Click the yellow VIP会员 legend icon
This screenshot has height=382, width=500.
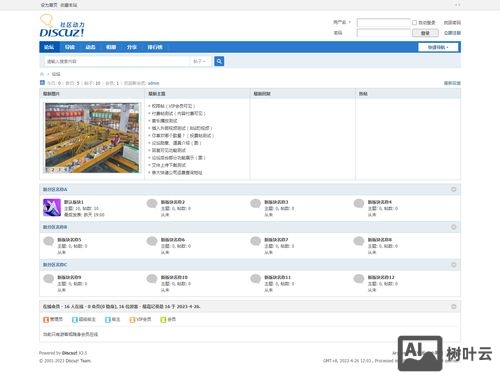132,319
